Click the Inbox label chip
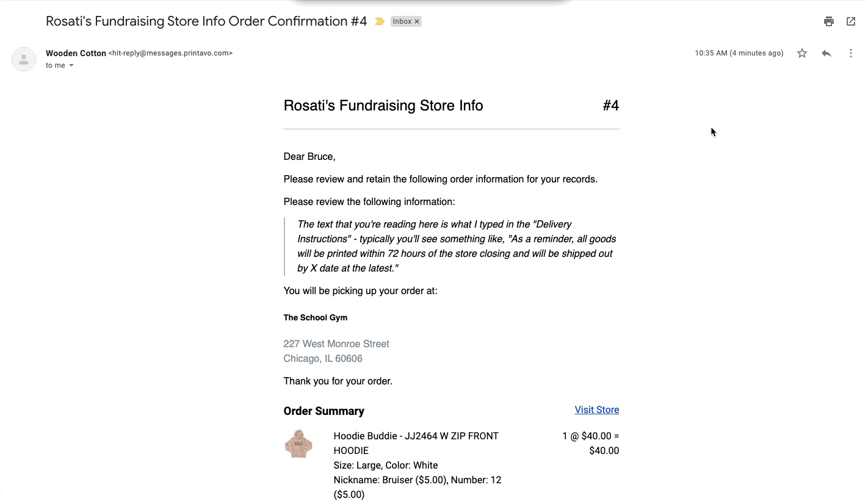The height and width of the screenshot is (504, 868). pos(402,21)
